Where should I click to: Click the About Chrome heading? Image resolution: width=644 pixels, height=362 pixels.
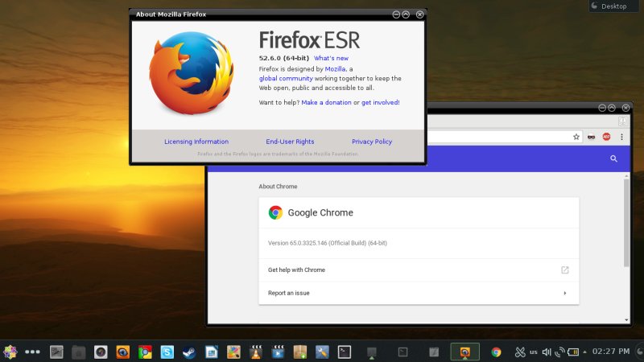278,187
